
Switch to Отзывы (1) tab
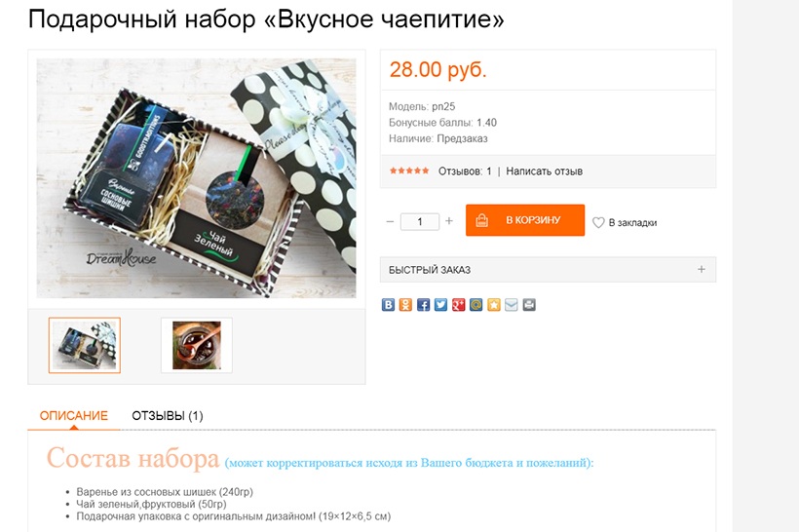tap(168, 416)
